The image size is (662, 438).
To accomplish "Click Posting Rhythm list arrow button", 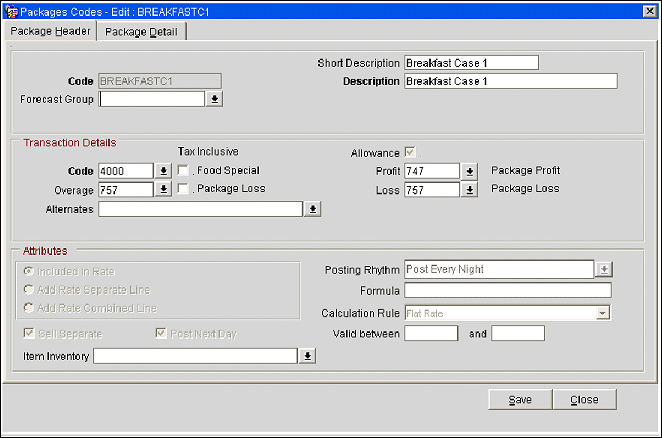I will pyautogui.click(x=603, y=270).
